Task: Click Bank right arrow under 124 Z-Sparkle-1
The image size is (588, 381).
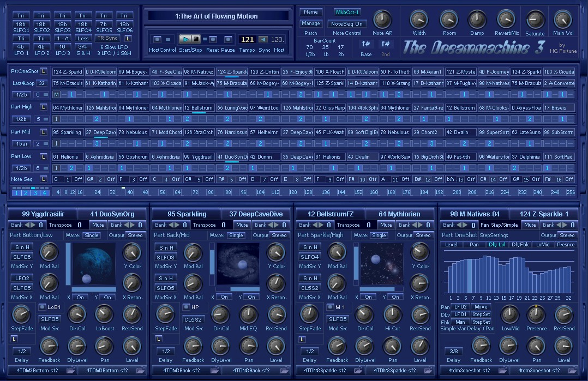Action: 565,225
